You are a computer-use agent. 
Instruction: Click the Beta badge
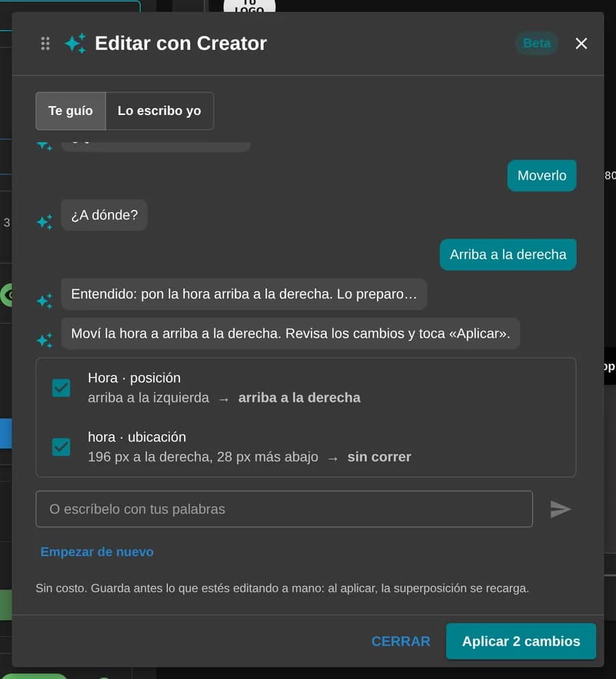point(537,43)
